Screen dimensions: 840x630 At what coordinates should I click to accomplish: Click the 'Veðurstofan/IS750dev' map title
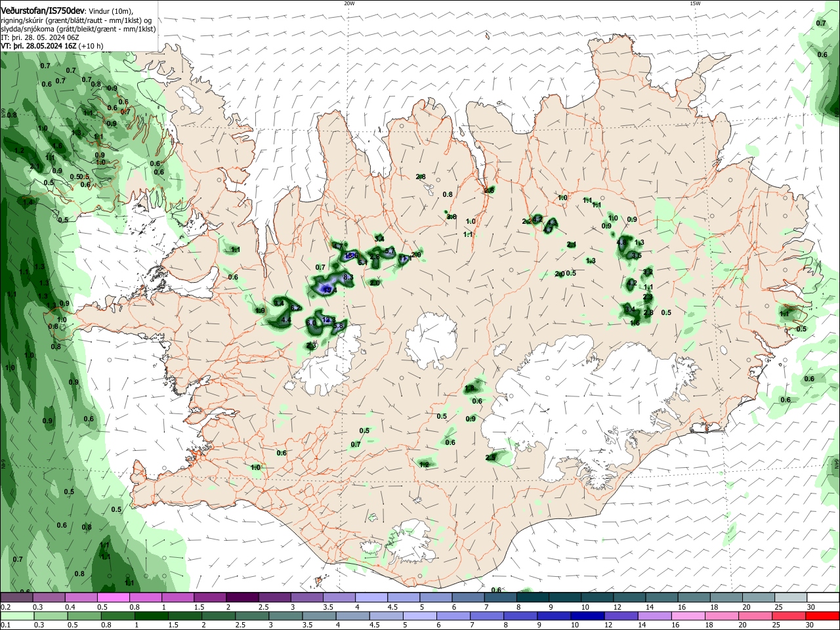43,10
